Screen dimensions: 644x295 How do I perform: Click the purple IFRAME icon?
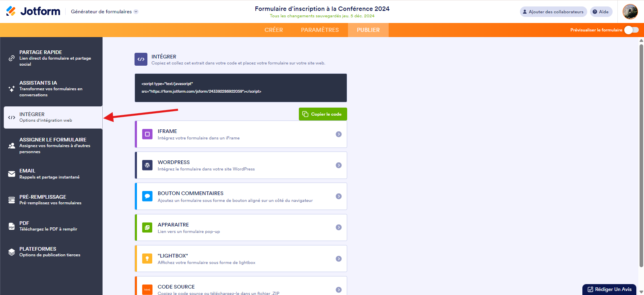pos(147,134)
